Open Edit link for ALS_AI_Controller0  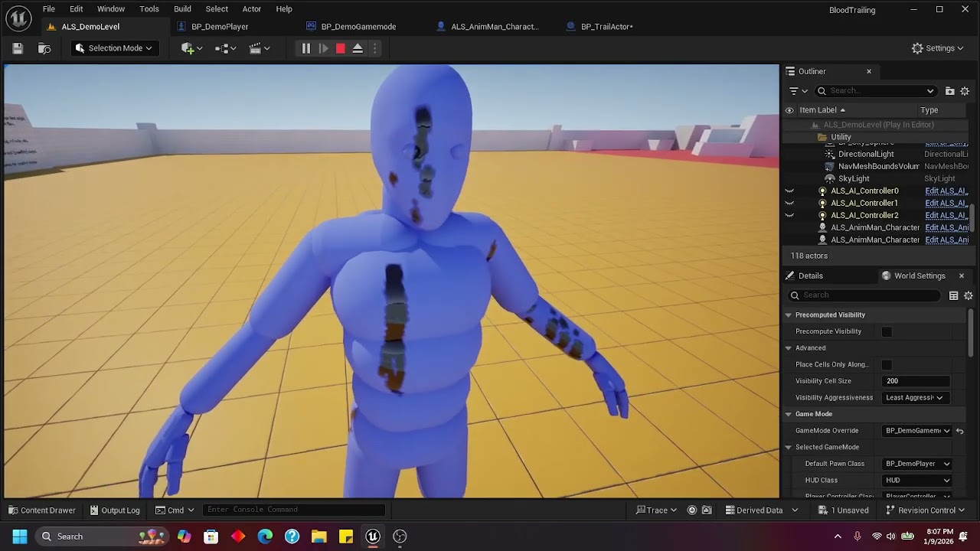coord(946,191)
